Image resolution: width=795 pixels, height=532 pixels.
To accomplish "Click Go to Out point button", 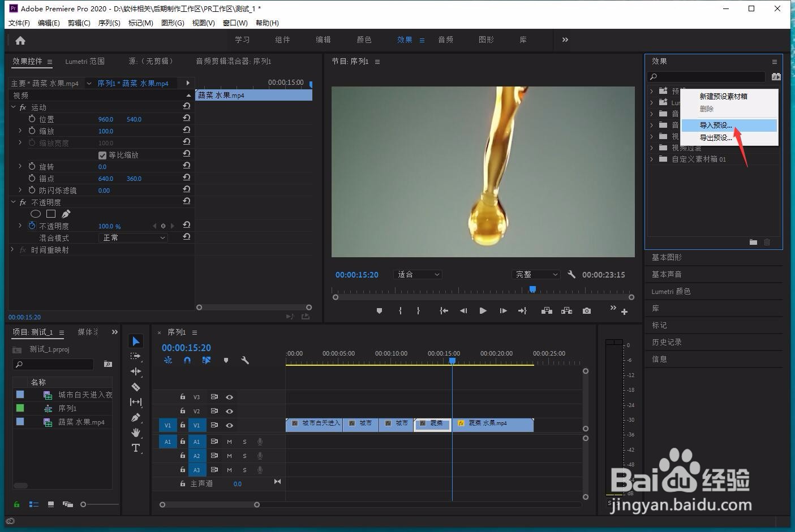I will coord(522,310).
